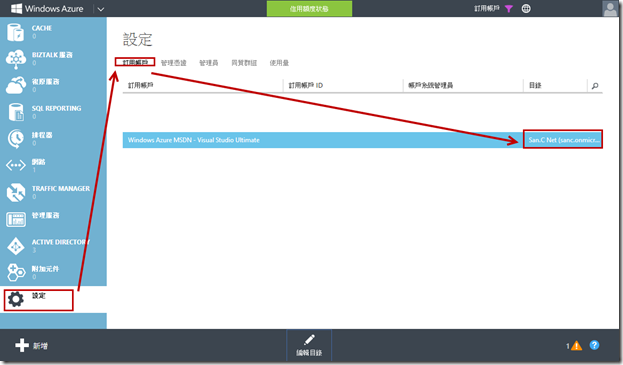Open SQL REPORTING in the sidebar
The image size is (623, 365).
(53, 112)
